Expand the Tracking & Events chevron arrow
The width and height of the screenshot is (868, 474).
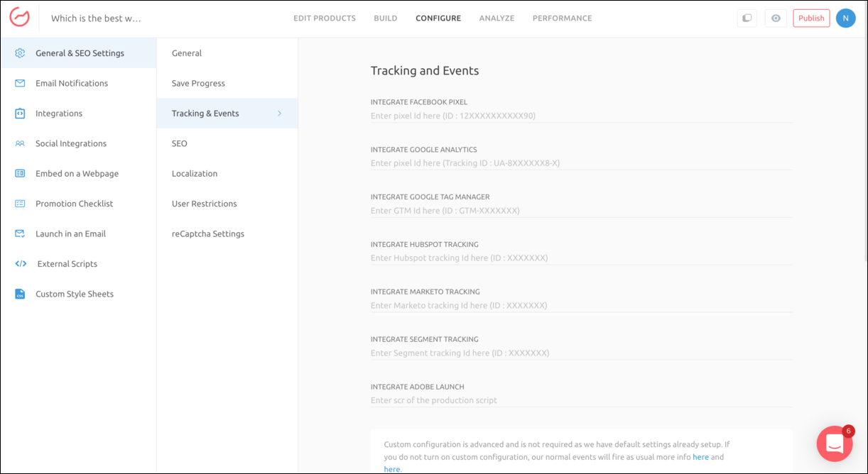pyautogui.click(x=279, y=114)
